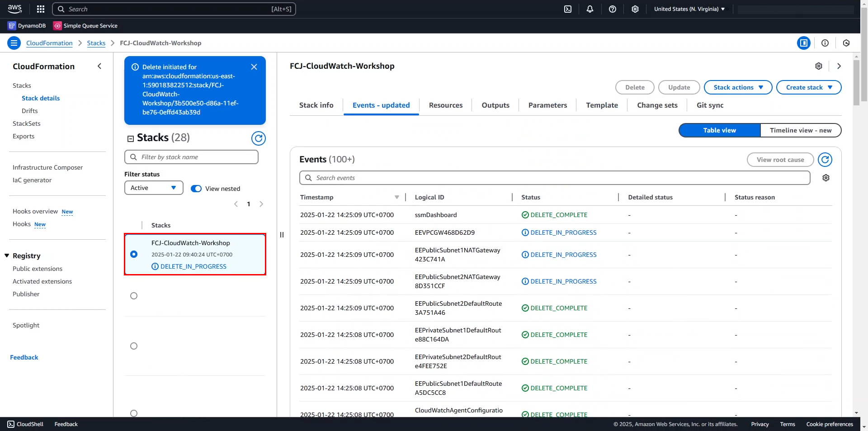Go to previous stacks page

[x=236, y=204]
